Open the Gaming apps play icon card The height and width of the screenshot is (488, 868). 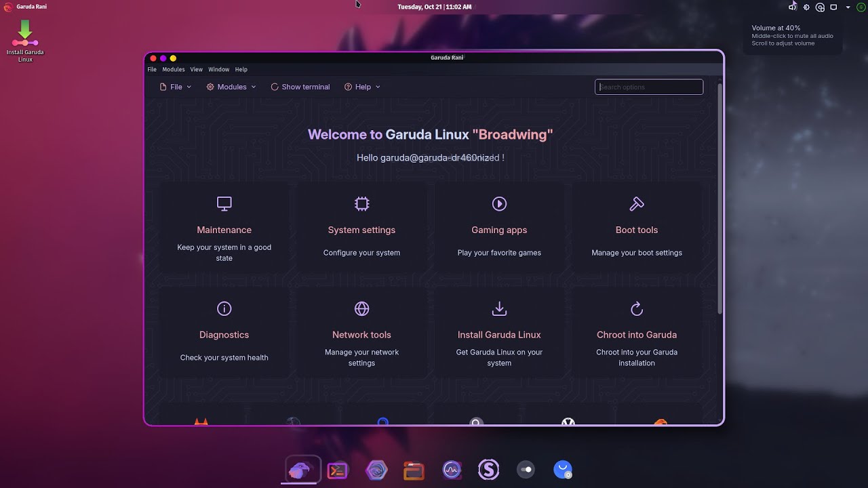[x=499, y=228]
